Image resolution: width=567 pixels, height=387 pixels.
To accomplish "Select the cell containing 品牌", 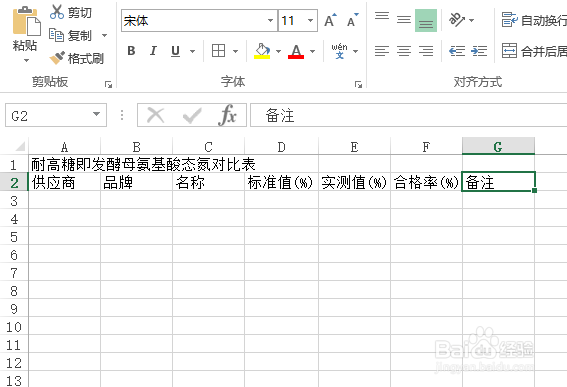I will (x=137, y=182).
